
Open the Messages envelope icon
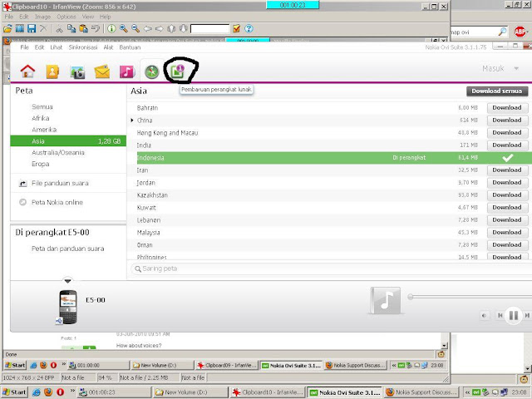[102, 71]
